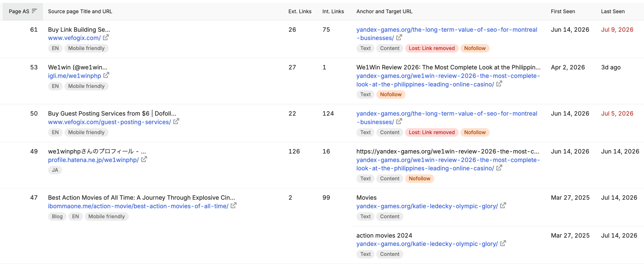Click Content tag under action movies 2024

pyautogui.click(x=390, y=254)
